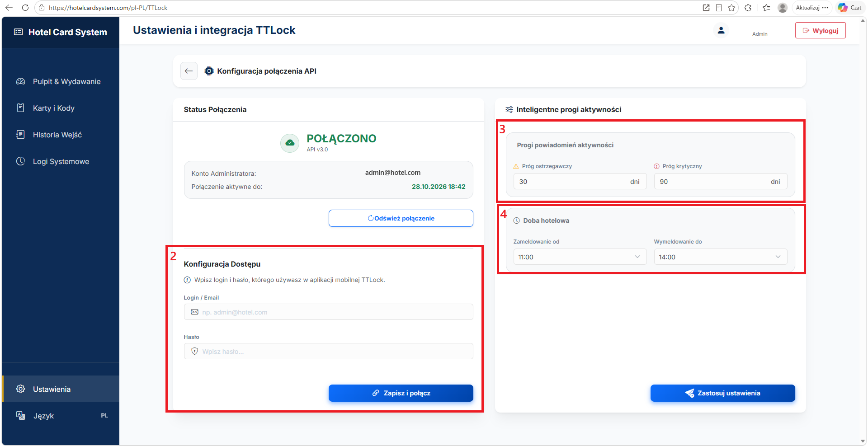Bookmark page with the star icon

click(x=731, y=8)
